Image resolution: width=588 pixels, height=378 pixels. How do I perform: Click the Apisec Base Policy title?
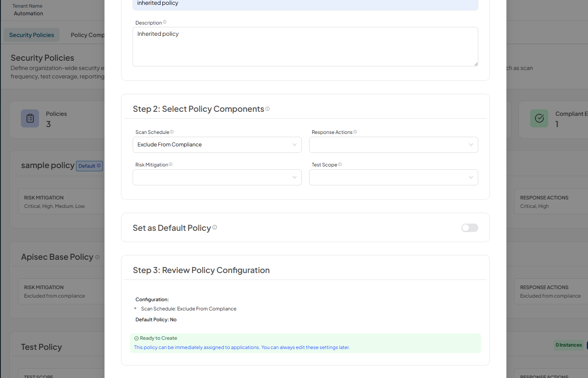pos(57,257)
